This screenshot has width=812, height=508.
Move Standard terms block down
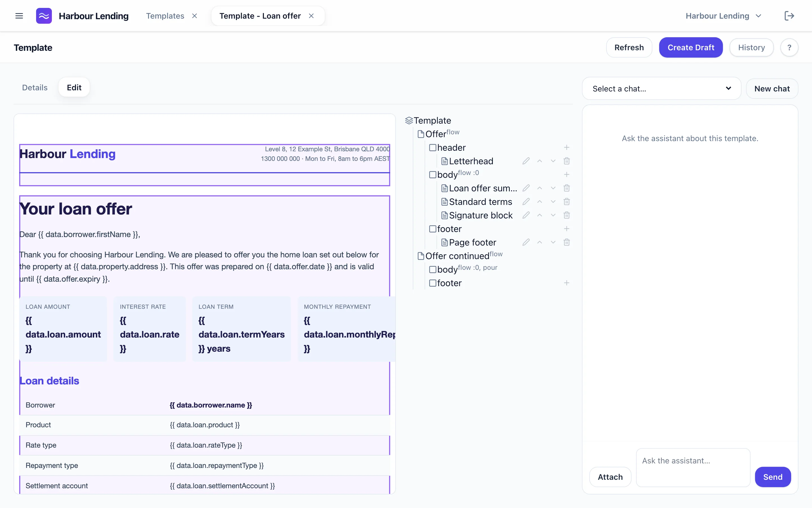click(553, 202)
